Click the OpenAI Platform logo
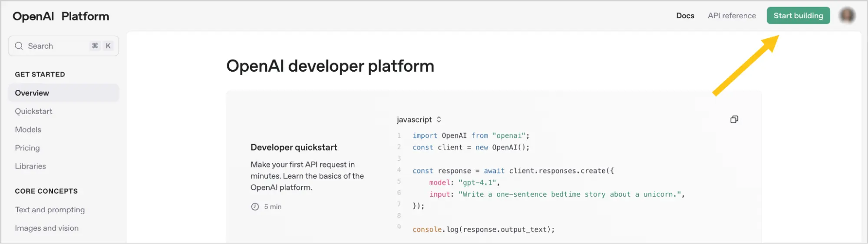 coord(61,16)
